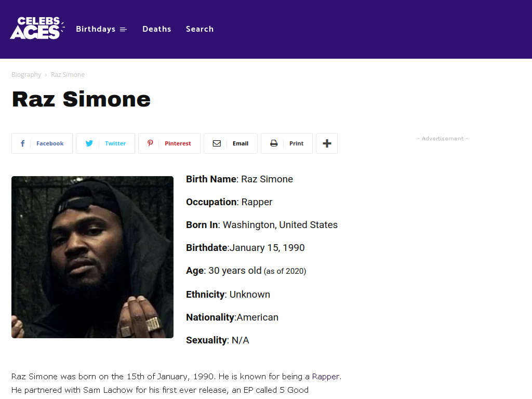Click the Biography breadcrumb link
This screenshot has height=399, width=532.
[x=26, y=75]
